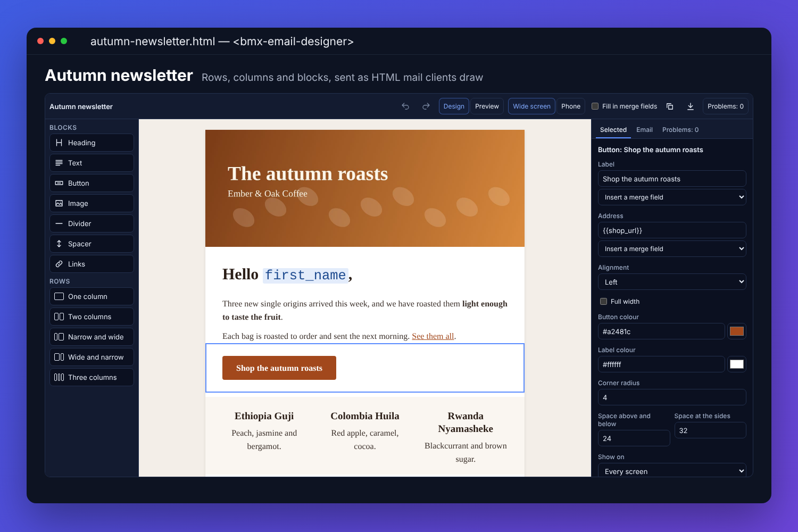The width and height of the screenshot is (798, 532).
Task: Click the Address input field
Action: point(672,230)
